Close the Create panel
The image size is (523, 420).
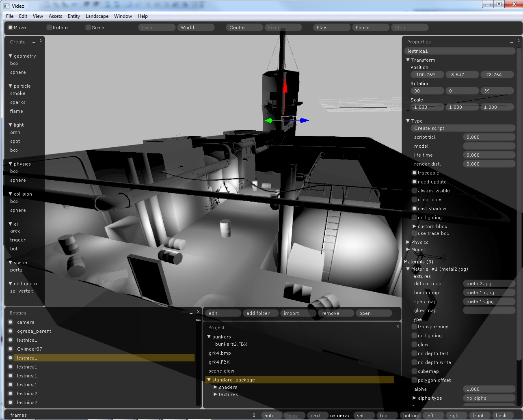click(x=41, y=41)
